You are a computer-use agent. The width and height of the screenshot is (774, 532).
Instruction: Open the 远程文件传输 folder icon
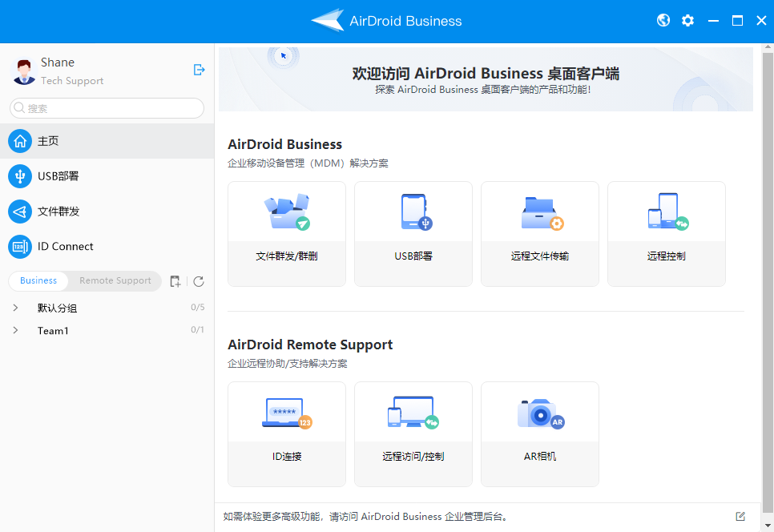coord(542,213)
